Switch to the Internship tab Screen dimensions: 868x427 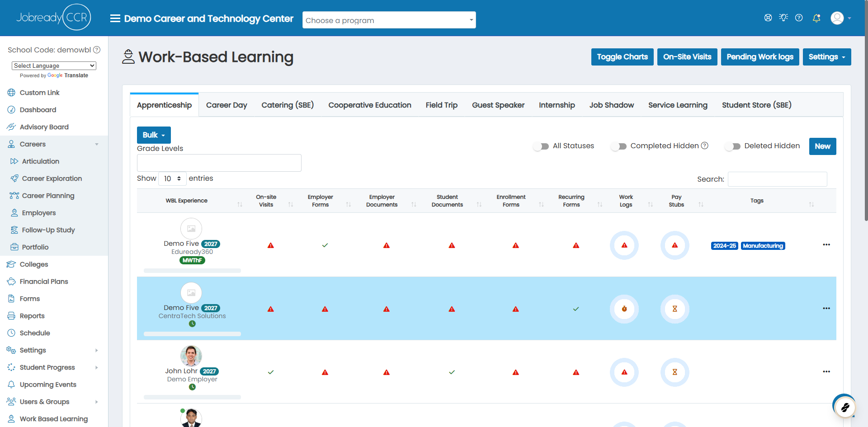(x=557, y=105)
